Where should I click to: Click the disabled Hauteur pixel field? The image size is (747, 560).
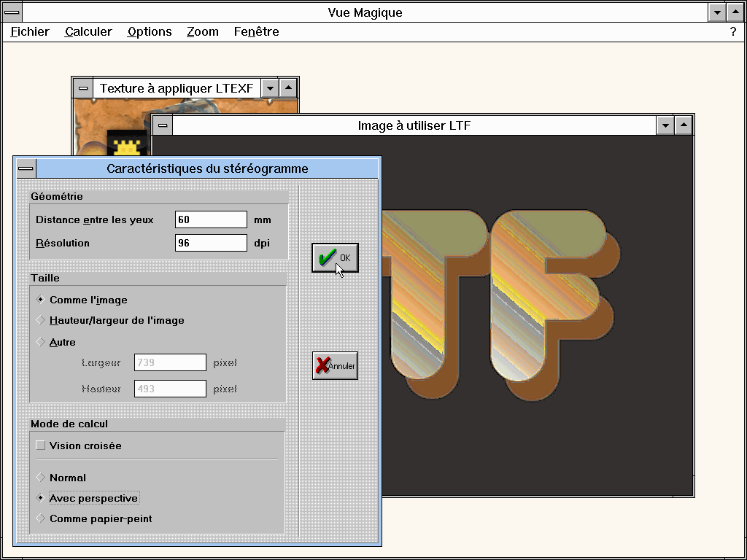click(170, 389)
